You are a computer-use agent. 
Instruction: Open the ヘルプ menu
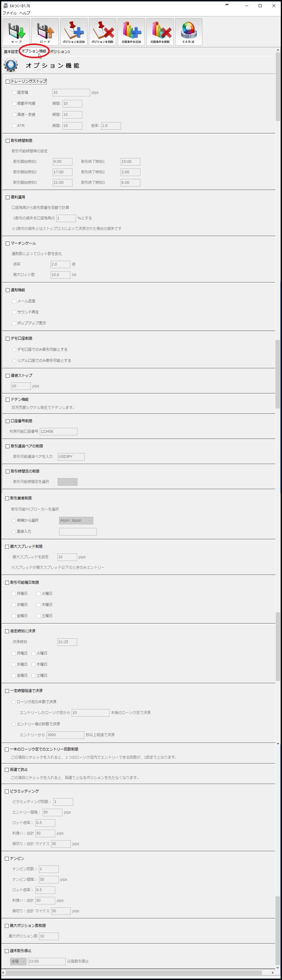pos(25,13)
